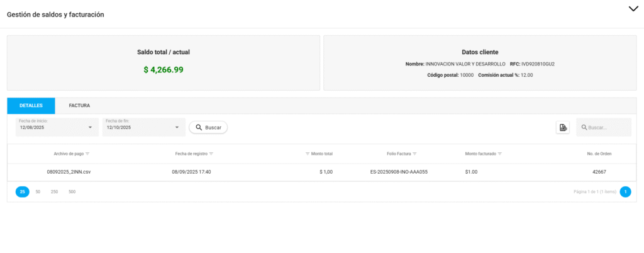644x253 pixels.
Task: Set page size to 50 rows
Action: click(x=38, y=191)
